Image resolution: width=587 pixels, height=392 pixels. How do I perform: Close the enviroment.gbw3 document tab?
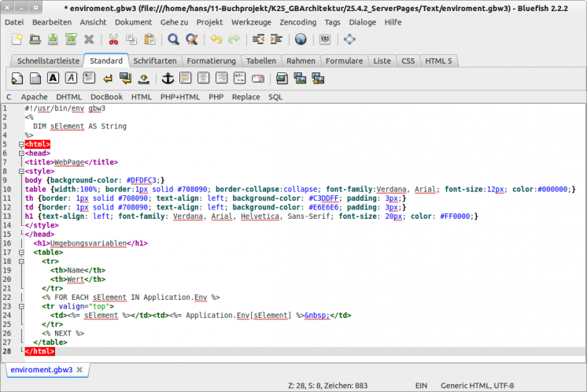81,368
